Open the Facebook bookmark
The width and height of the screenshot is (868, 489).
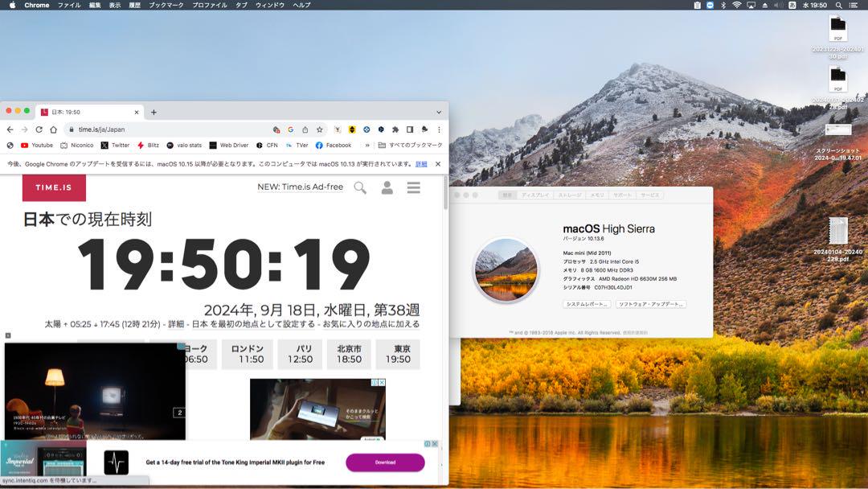tap(334, 145)
